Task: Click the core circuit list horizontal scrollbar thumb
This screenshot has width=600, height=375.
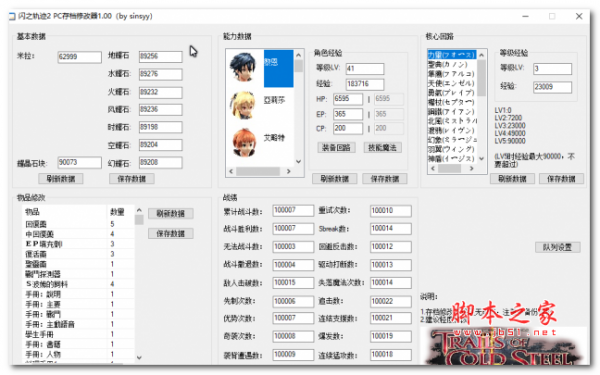Action: 449,168
